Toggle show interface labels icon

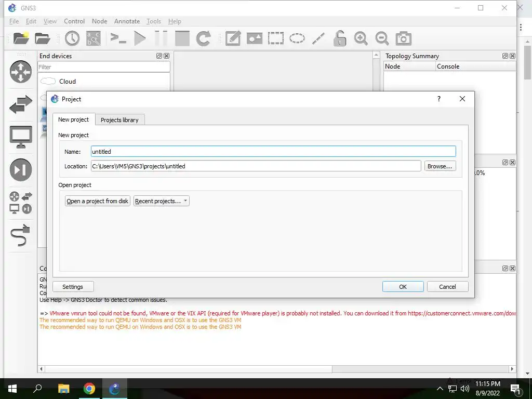pyautogui.click(x=94, y=38)
